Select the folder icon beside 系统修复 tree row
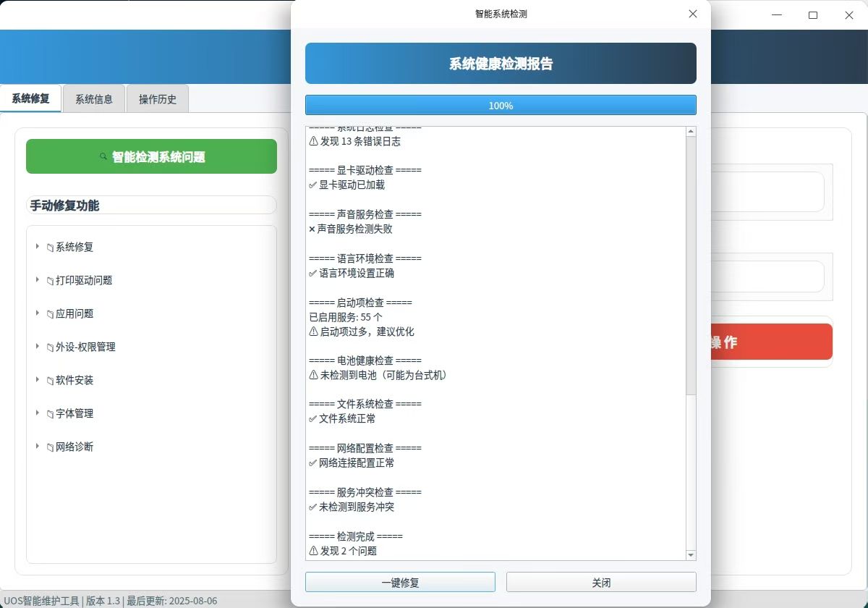Screen dimensions: 868x608 pyautogui.click(x=50, y=248)
